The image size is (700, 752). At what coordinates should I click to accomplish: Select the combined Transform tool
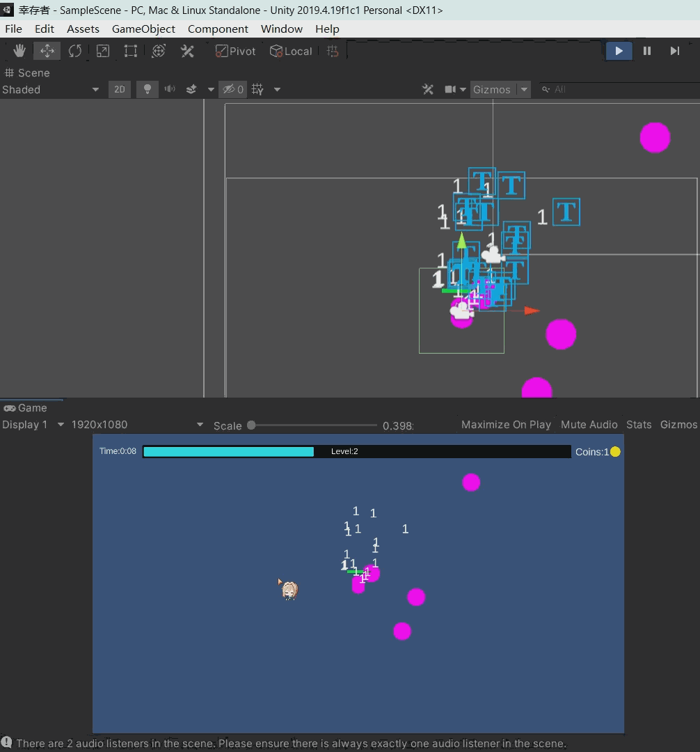pos(159,51)
